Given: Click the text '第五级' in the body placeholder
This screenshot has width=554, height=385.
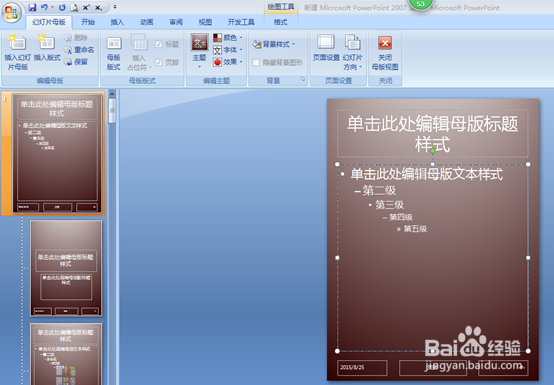Looking at the screenshot, I should [x=415, y=229].
